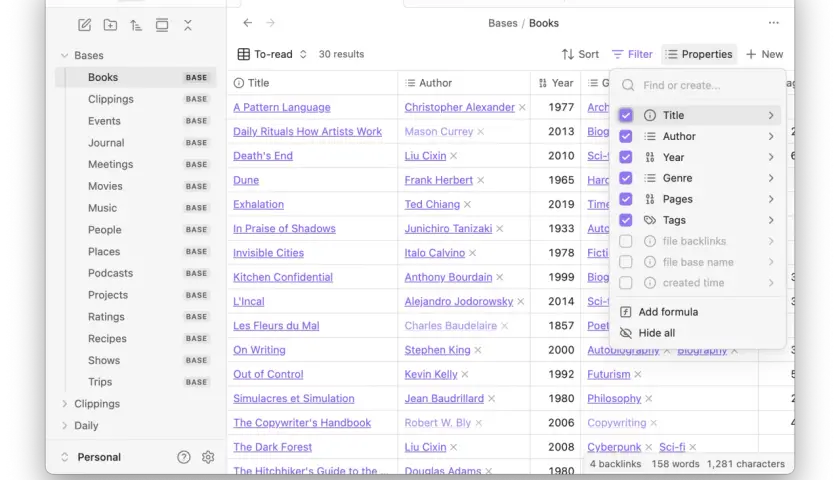Click the 4 backlinks status entry
This screenshot has height=480, width=840.
(616, 464)
